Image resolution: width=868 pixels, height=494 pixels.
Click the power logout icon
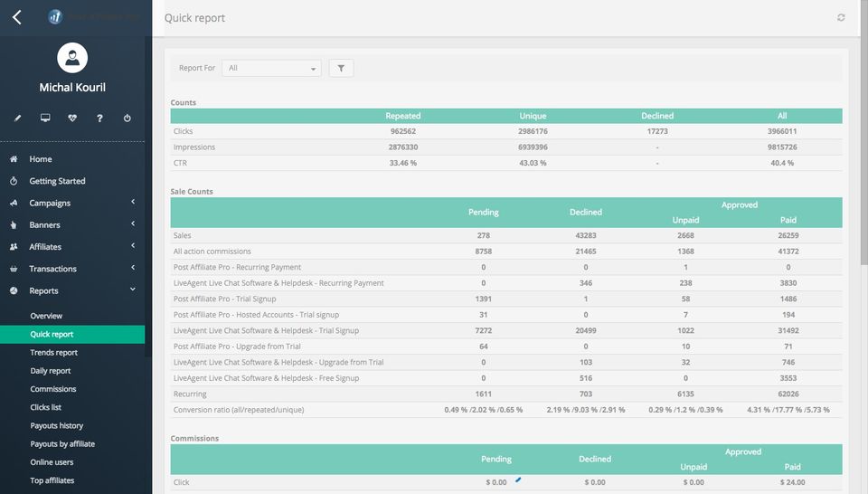pyautogui.click(x=127, y=118)
